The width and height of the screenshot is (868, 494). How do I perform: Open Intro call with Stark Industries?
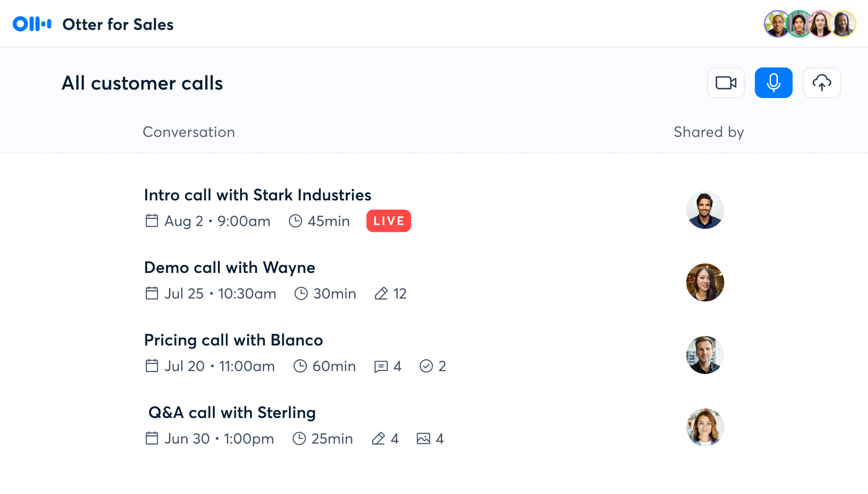point(258,195)
